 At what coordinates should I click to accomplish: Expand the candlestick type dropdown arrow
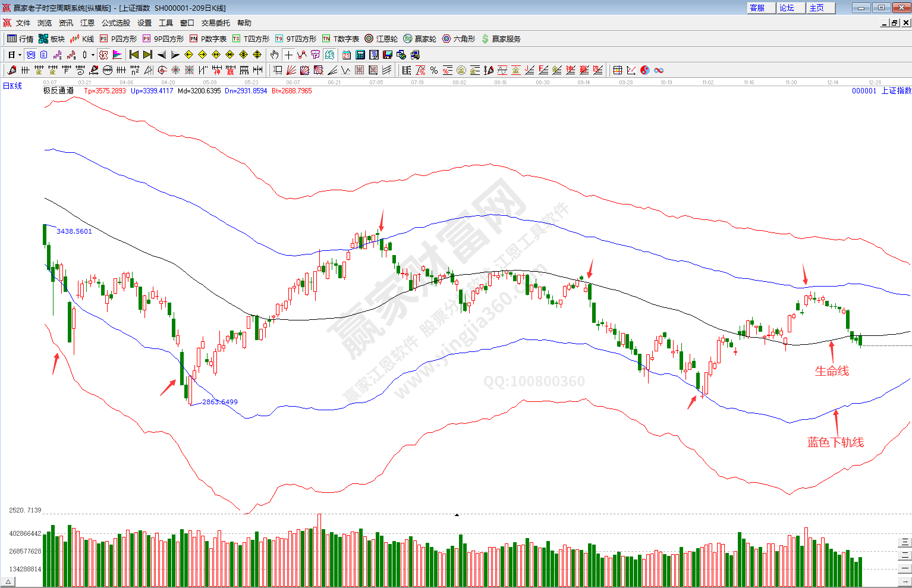93,55
